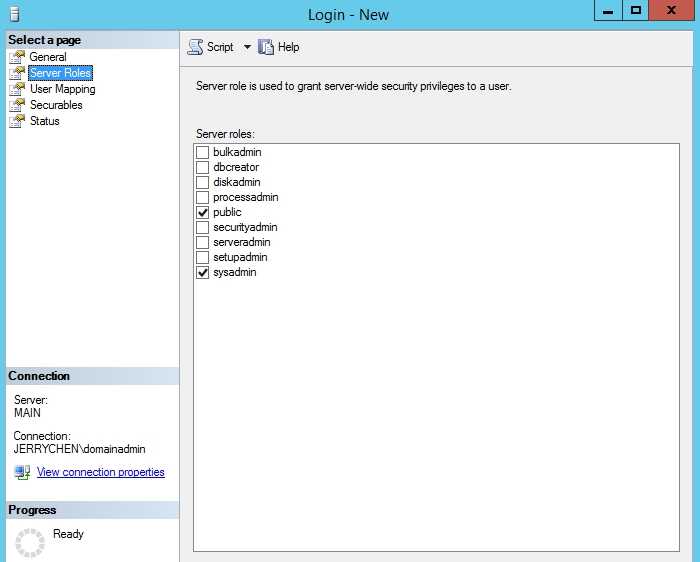This screenshot has height=562, width=700.
Task: Check the securityadmin role
Action: (x=203, y=227)
